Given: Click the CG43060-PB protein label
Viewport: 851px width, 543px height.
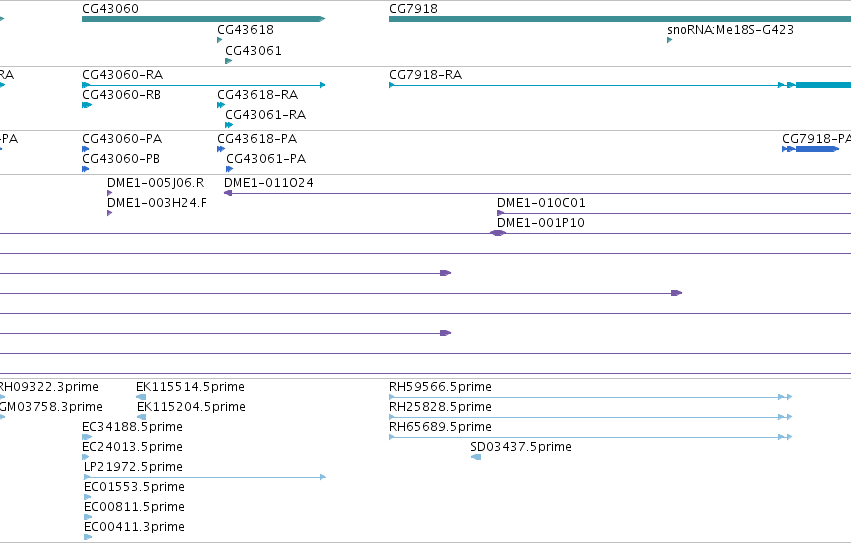Looking at the screenshot, I should [x=121, y=159].
